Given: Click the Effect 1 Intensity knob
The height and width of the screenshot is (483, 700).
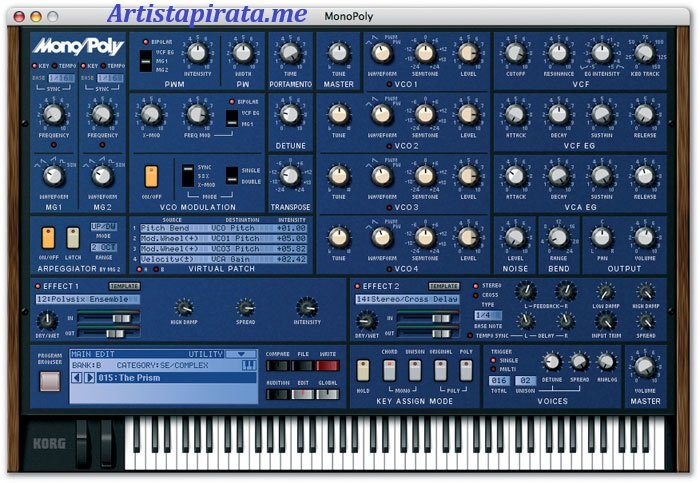Looking at the screenshot, I should coord(307,308).
